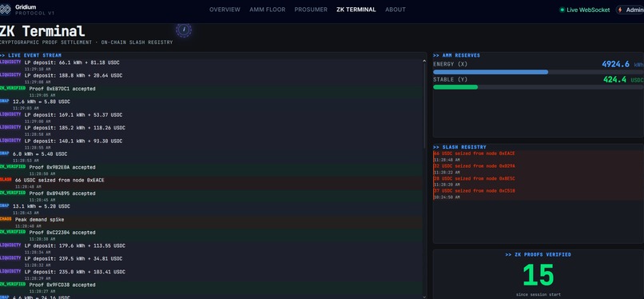644x299 pixels.
Task: Click the 4924.6 kWh energy value
Action: click(x=622, y=65)
